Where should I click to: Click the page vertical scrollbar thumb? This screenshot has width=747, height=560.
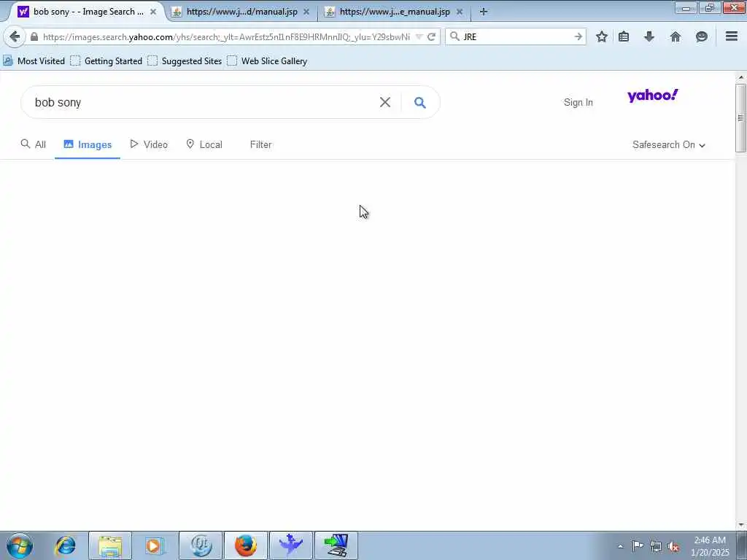tap(740, 118)
